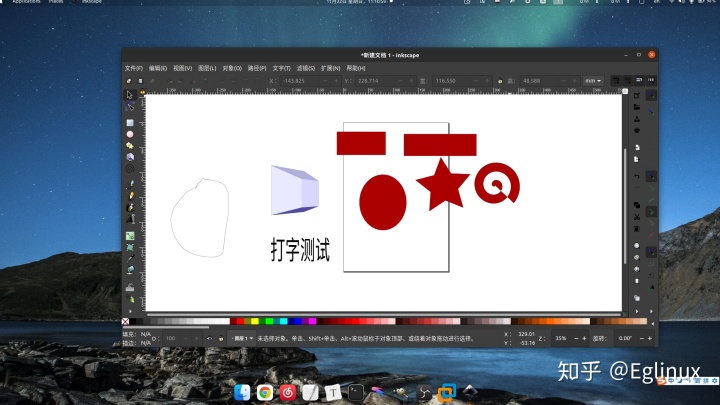The image size is (720, 405).
Task: Select the Selector arrow tool
Action: pos(130,95)
